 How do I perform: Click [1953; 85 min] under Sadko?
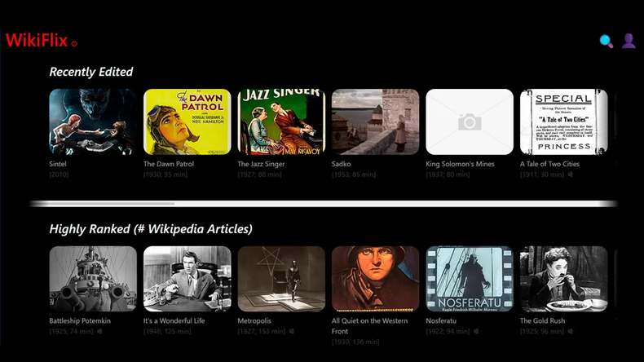[x=354, y=174]
